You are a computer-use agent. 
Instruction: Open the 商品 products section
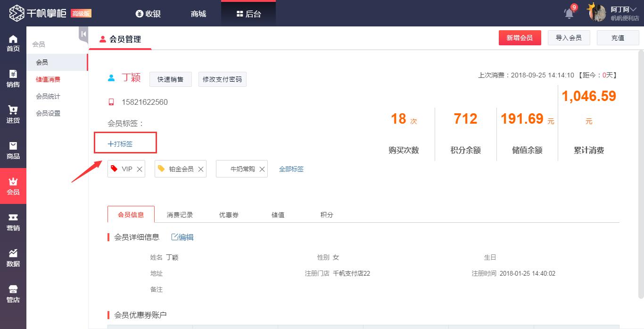coord(13,150)
